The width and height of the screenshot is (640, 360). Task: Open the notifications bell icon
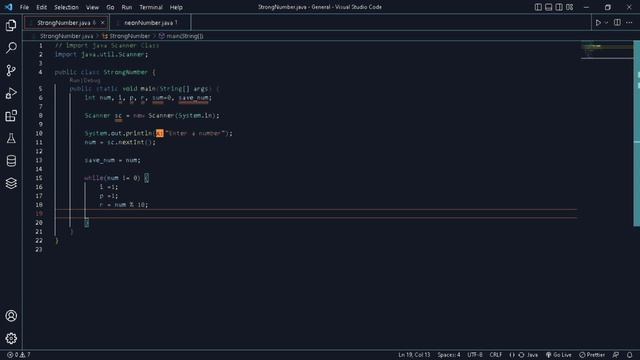click(629, 355)
